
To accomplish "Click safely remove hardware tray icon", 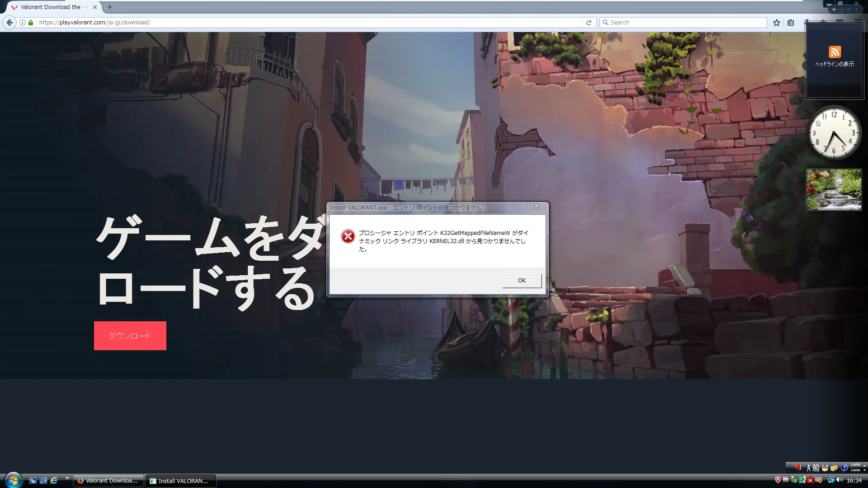I will point(794,480).
